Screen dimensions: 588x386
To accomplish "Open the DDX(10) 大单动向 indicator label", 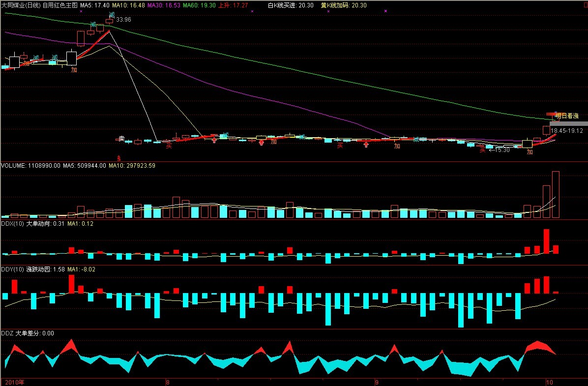I will pos(26,223).
